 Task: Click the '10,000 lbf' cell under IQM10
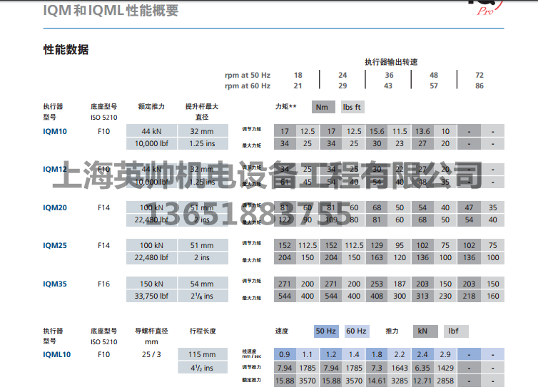(x=152, y=143)
